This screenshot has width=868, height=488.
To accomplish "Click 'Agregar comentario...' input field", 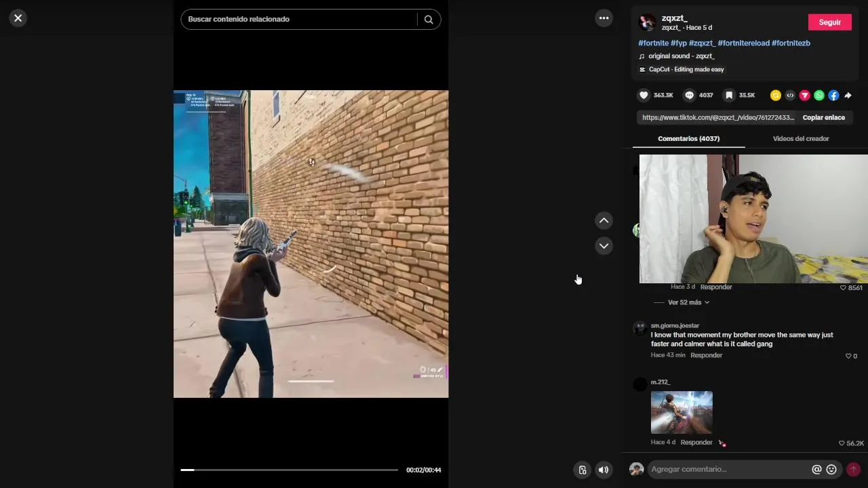I will pos(728,469).
